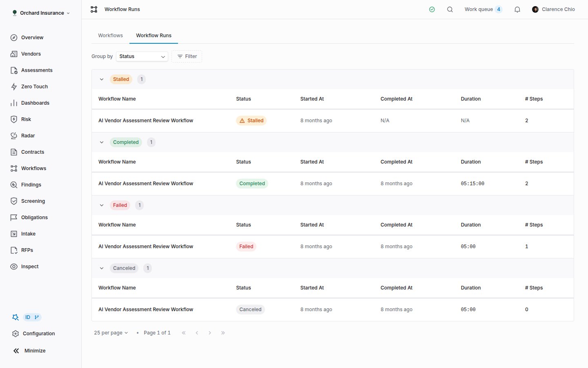The image size is (588, 368).
Task: Click the Canceled status badge in the row
Action: pyautogui.click(x=250, y=310)
